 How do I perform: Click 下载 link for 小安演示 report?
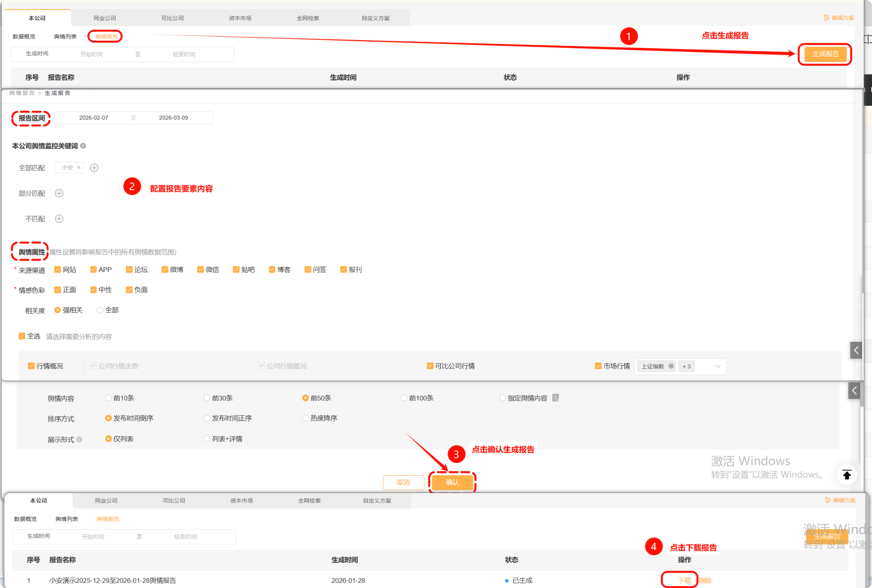click(x=684, y=580)
